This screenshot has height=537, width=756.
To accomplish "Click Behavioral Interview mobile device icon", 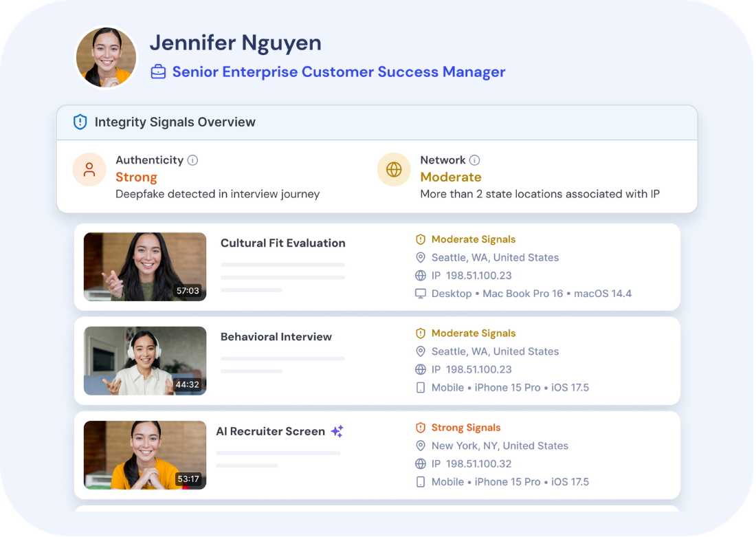I will pos(421,387).
